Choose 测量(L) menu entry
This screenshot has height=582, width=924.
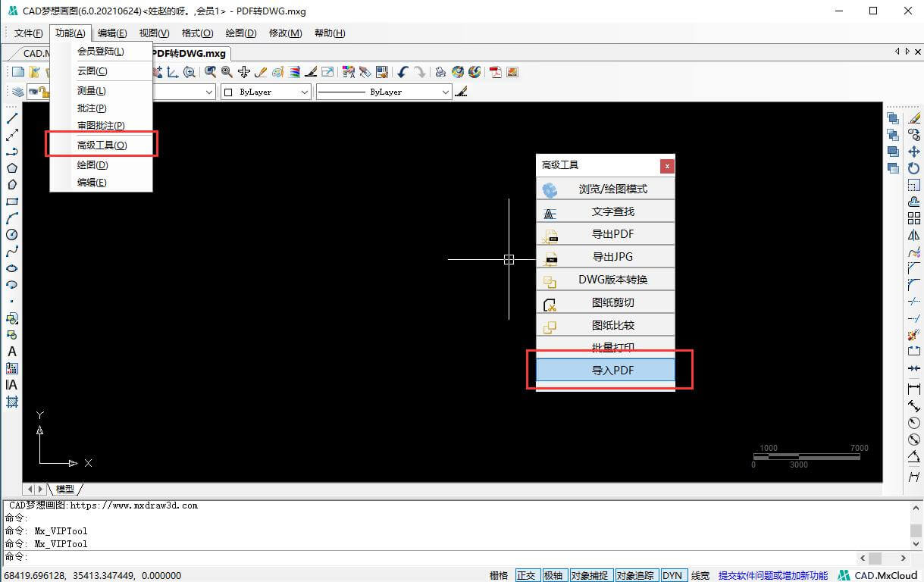coord(102,91)
